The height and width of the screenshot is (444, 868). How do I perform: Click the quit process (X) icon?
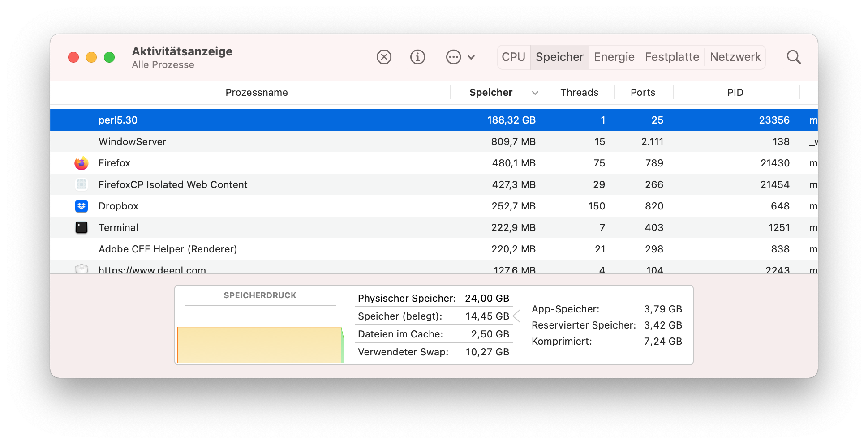(x=383, y=57)
